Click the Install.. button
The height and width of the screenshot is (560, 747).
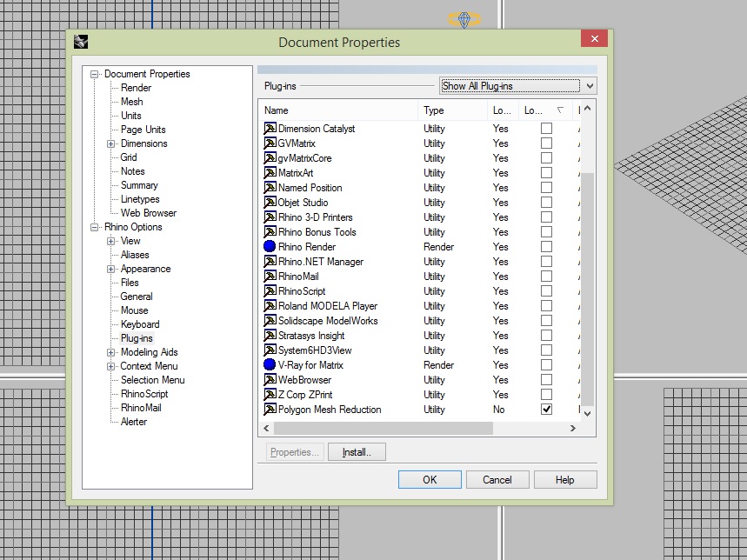click(357, 452)
